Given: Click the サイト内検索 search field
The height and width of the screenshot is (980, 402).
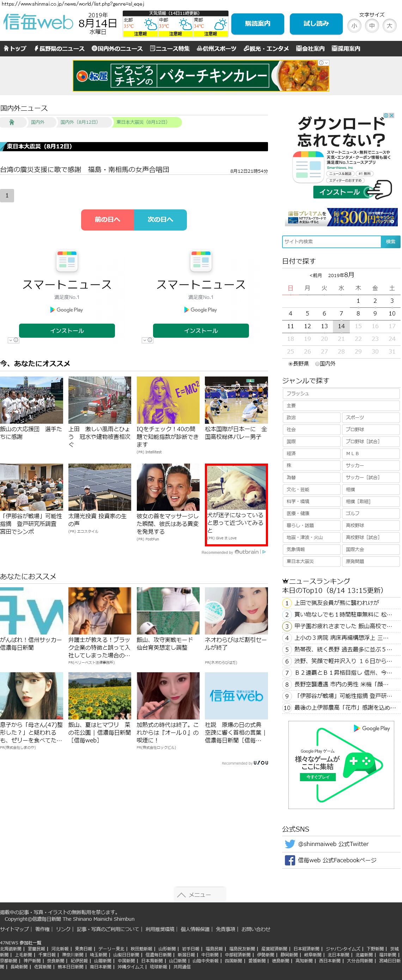Looking at the screenshot, I should pos(331,241).
